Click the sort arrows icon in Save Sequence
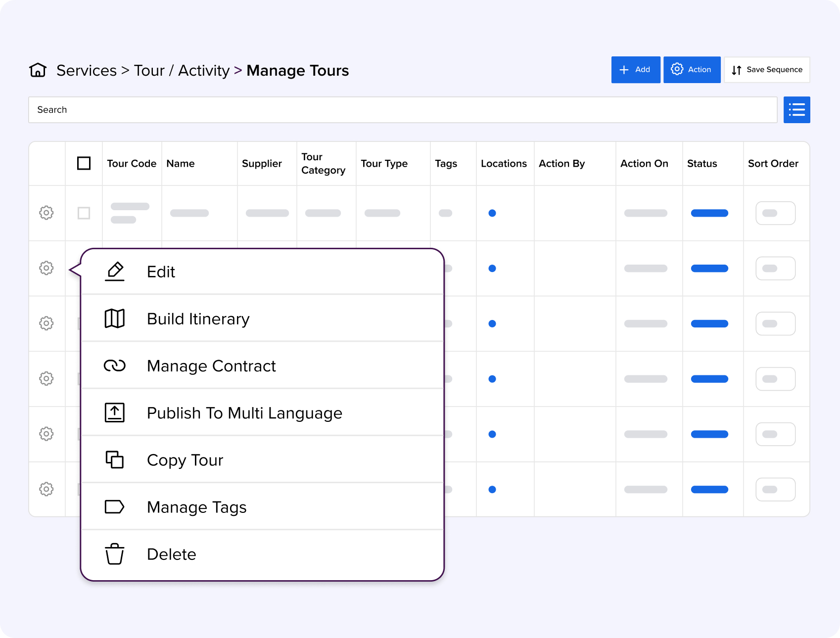The image size is (840, 638). 737,70
